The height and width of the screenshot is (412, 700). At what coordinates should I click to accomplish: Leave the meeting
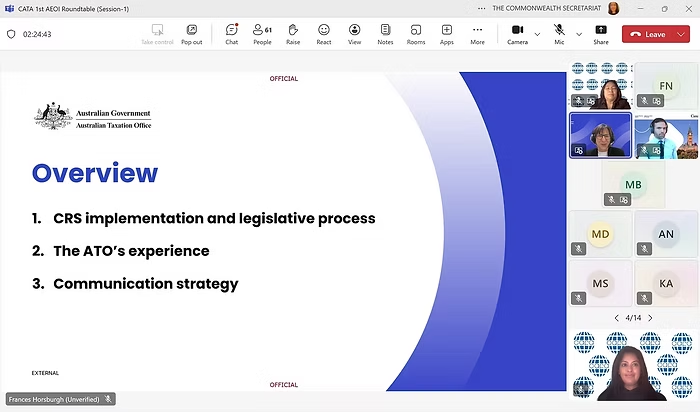648,34
